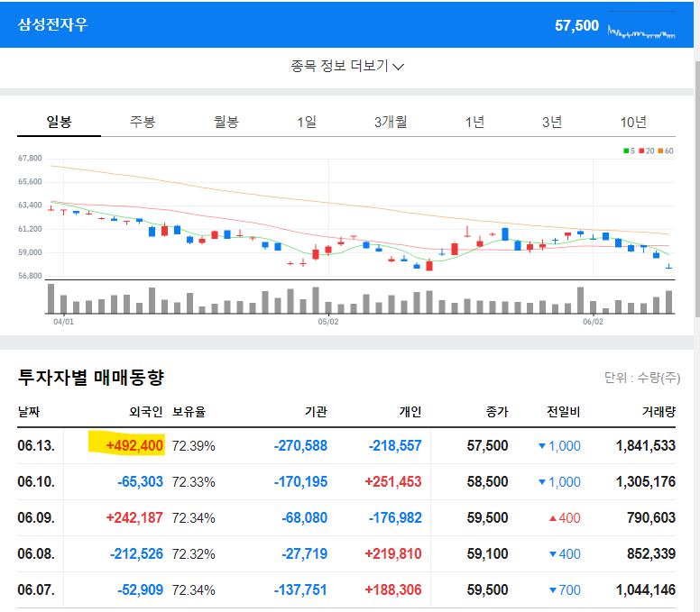Click the red 20-day average legend swatch
Image resolution: width=700 pixels, height=612 pixels.
pyautogui.click(x=641, y=151)
